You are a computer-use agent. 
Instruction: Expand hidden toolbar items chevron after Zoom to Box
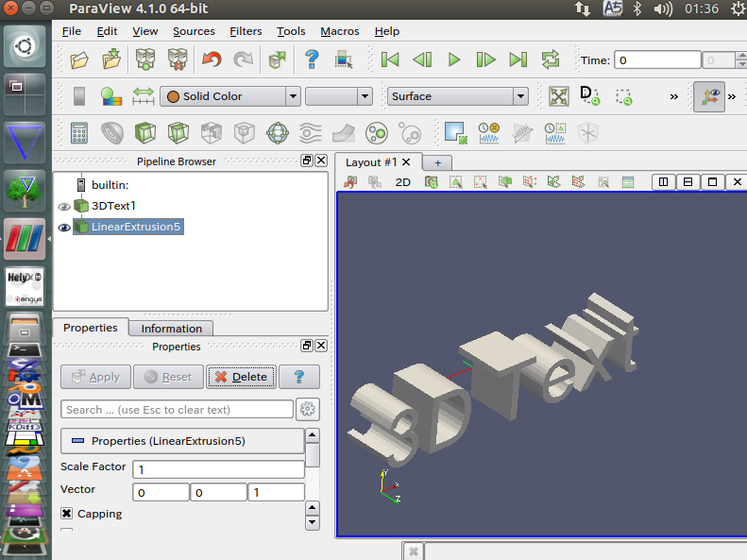[673, 97]
